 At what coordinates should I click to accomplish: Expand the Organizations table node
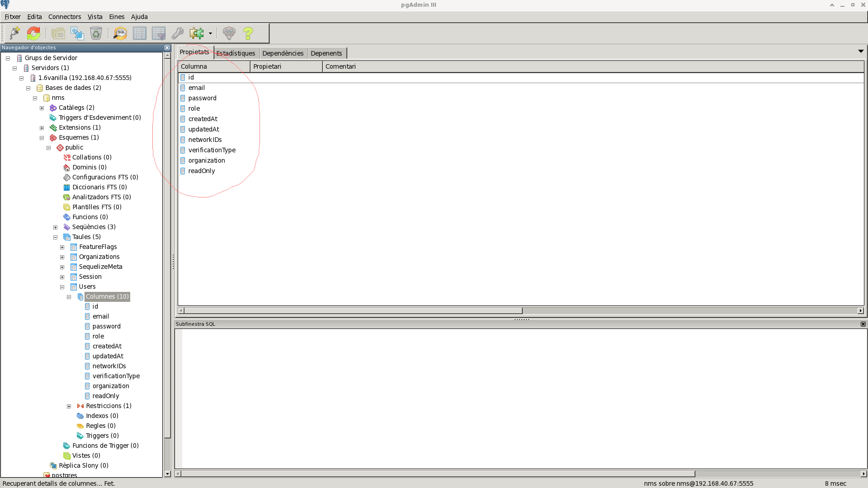click(x=62, y=257)
